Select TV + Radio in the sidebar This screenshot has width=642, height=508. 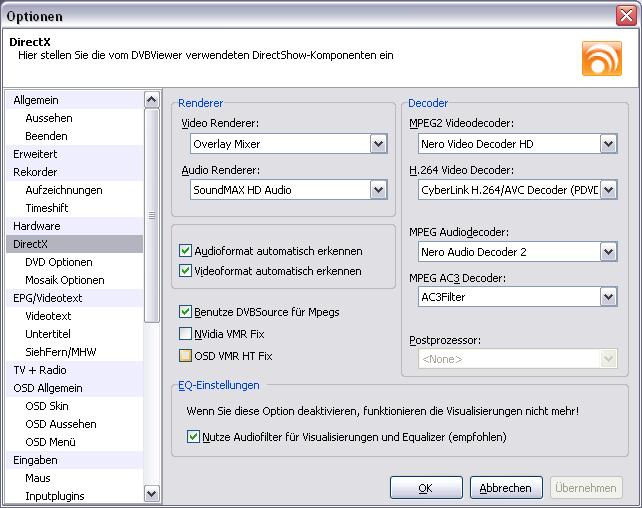pyautogui.click(x=75, y=370)
